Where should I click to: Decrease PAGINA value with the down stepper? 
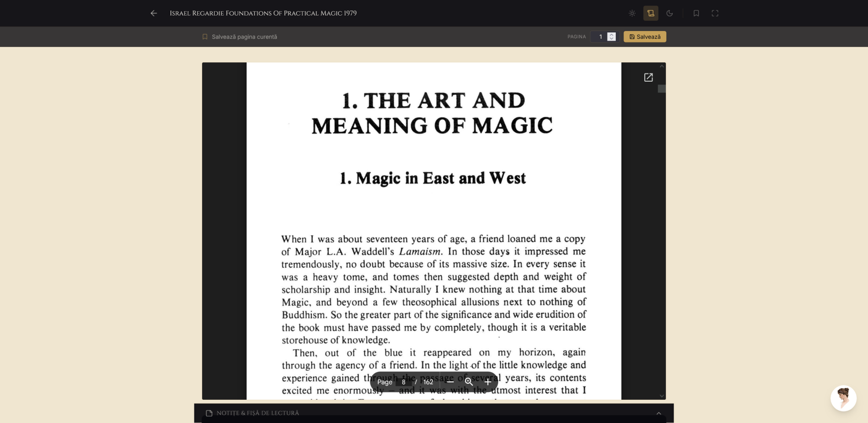point(611,39)
